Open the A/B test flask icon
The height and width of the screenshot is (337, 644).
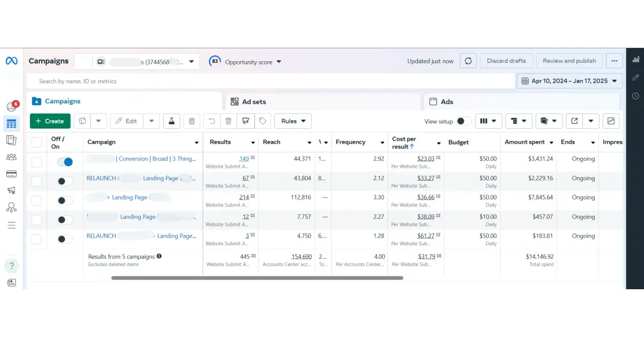pos(171,121)
